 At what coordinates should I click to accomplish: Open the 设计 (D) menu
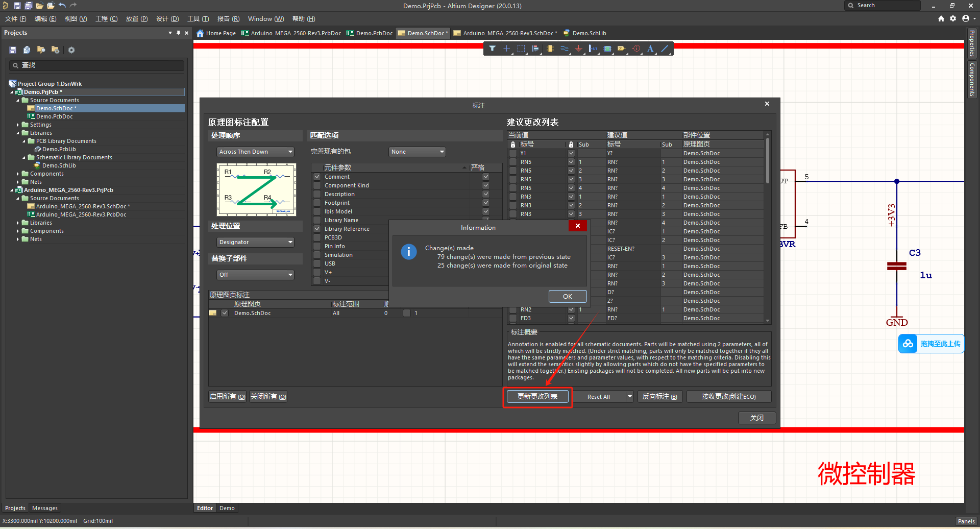(167, 19)
